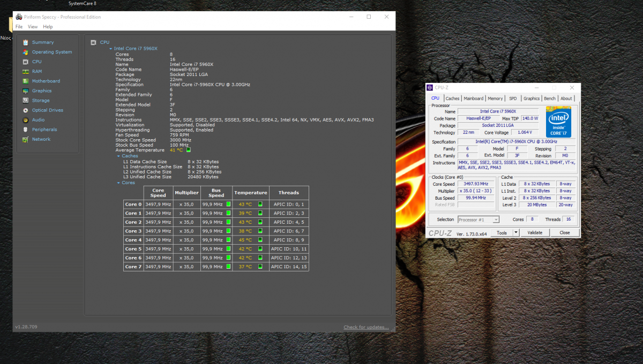This screenshot has height=364, width=643.
Task: Click the L3 Unified Cache Size 20480 KBytes value
Action: (x=203, y=177)
